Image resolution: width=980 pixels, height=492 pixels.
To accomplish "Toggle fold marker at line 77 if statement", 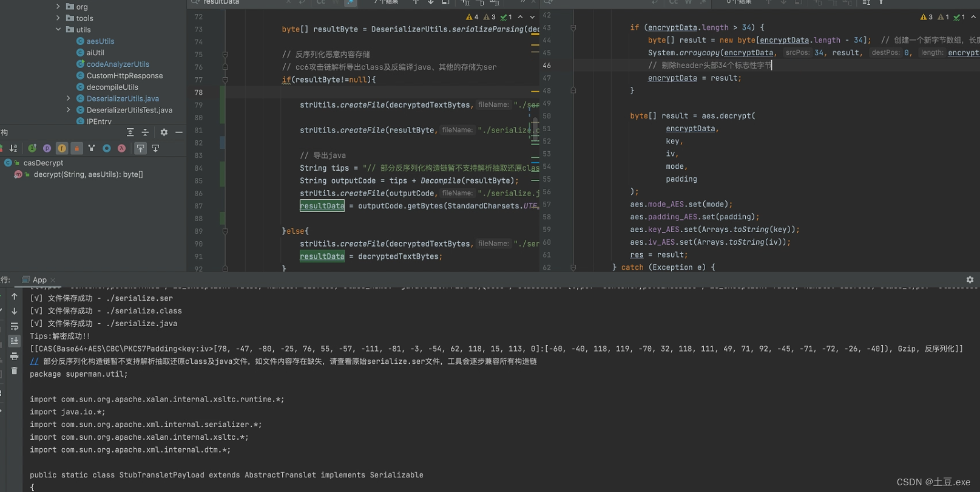I will (x=225, y=80).
